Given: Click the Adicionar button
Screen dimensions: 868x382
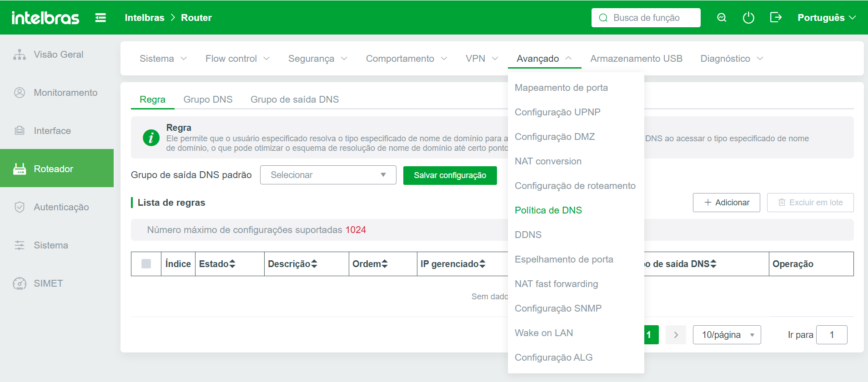Looking at the screenshot, I should pyautogui.click(x=727, y=203).
